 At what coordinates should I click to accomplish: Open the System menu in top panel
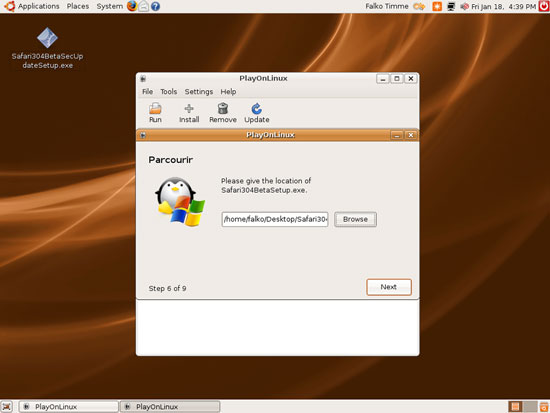tap(109, 6)
